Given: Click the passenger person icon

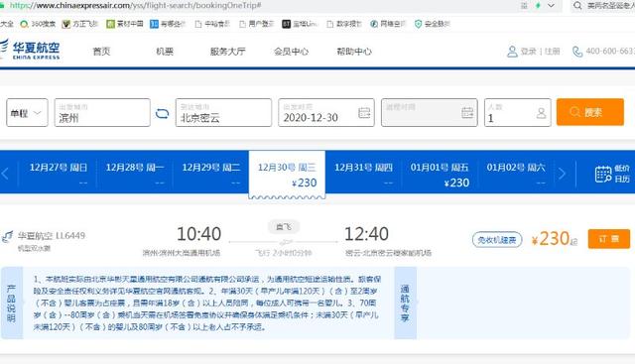Looking at the screenshot, I should (541, 113).
